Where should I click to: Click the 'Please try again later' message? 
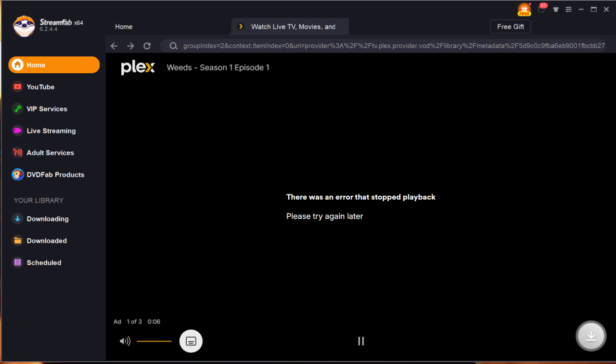324,216
